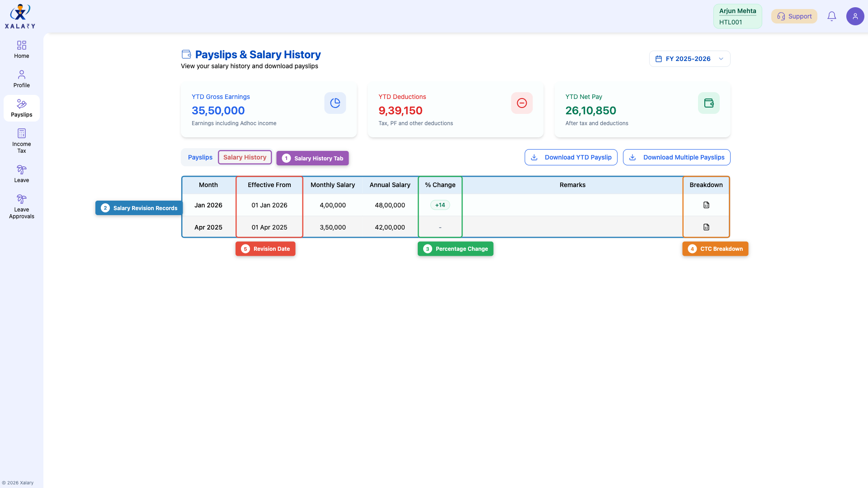Screen dimensions: 868x488
Task: Select the Home icon in the sidebar
Action: click(x=21, y=49)
